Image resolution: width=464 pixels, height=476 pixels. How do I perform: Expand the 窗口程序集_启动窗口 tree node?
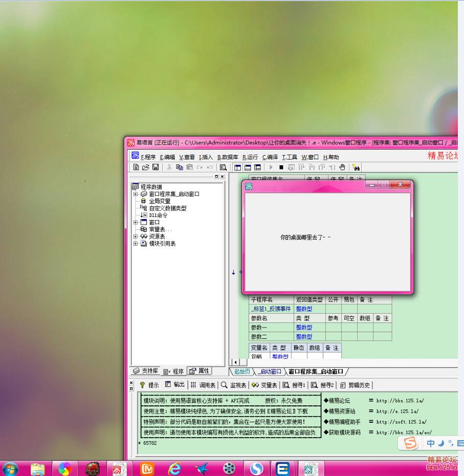[x=136, y=194]
